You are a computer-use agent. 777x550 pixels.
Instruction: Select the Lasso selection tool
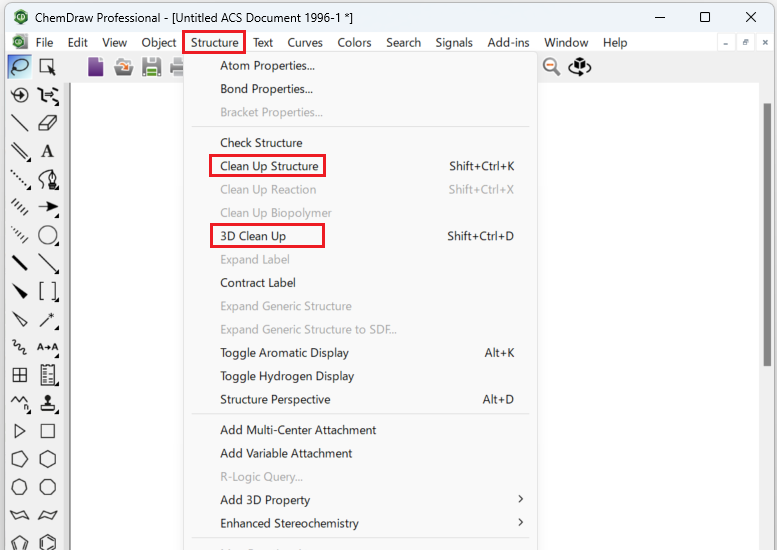(x=19, y=67)
